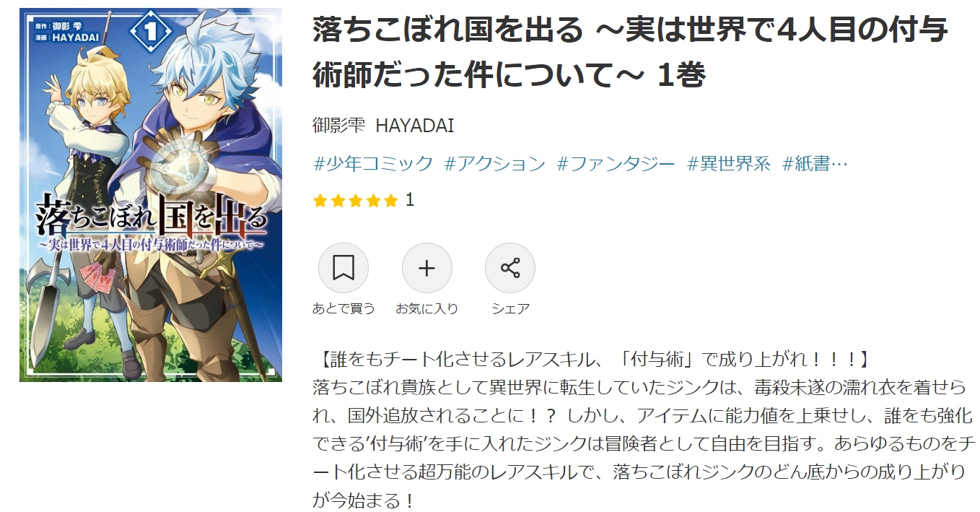Click the synopsis paragraph about ジンク
980x512 pixels.
(x=644, y=443)
